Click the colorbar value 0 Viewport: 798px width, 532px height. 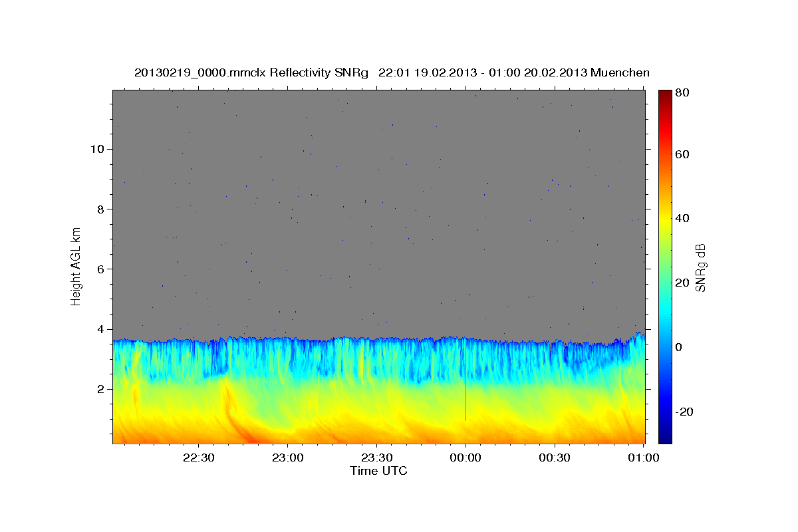coord(680,347)
